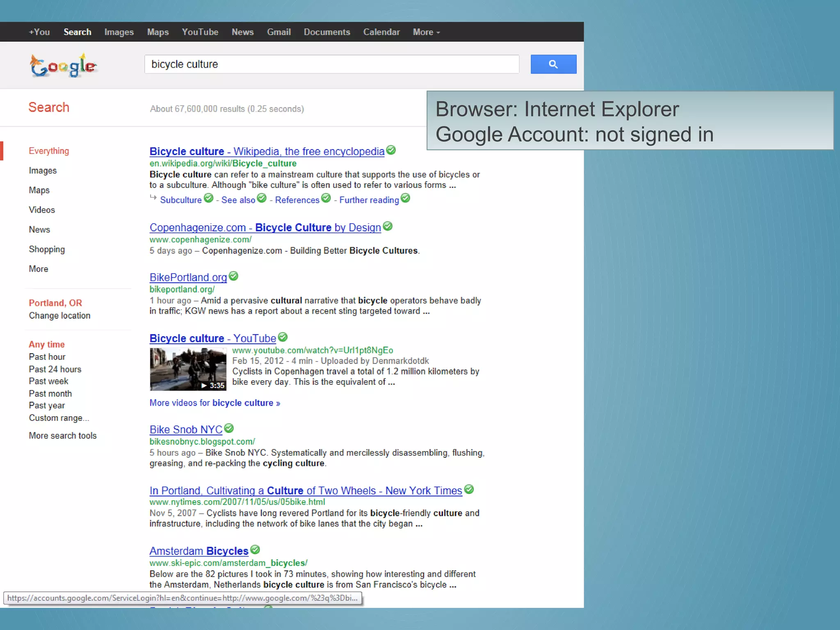
Task: Click green check icon beside Wikipedia result title
Action: (x=391, y=150)
